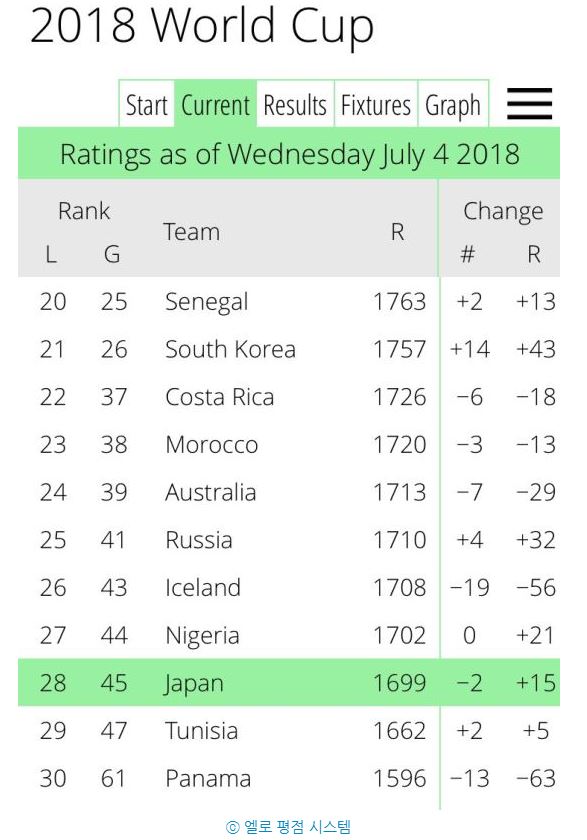Click the Costa Rica team link
The width and height of the screenshot is (587, 840).
(x=220, y=397)
